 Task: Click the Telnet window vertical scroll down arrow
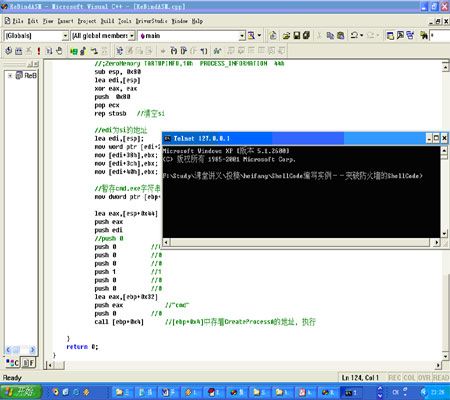pyautogui.click(x=444, y=234)
